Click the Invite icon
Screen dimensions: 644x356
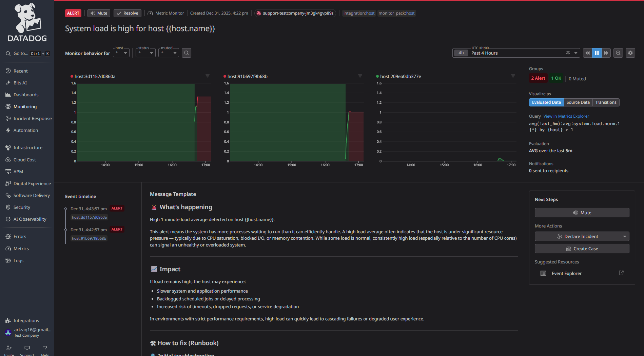9,348
